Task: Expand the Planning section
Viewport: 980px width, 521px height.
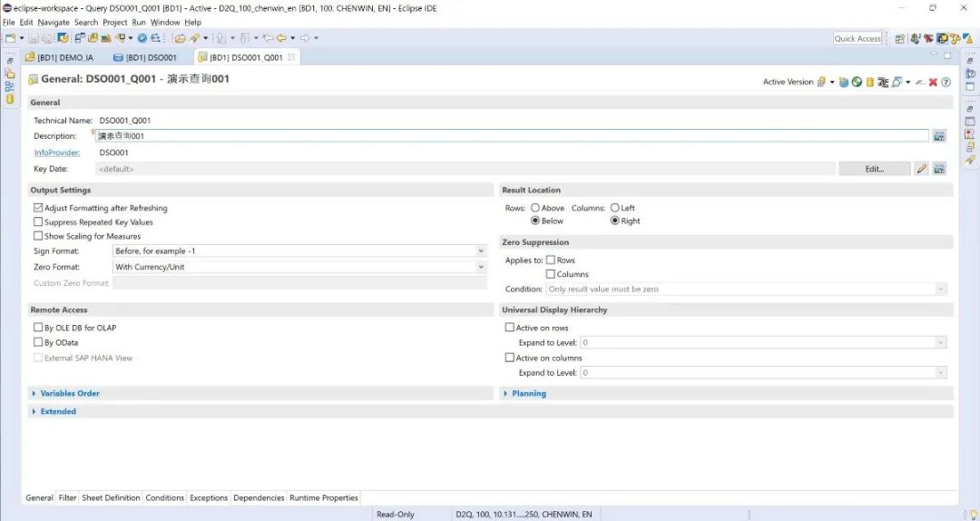Action: pyautogui.click(x=528, y=393)
